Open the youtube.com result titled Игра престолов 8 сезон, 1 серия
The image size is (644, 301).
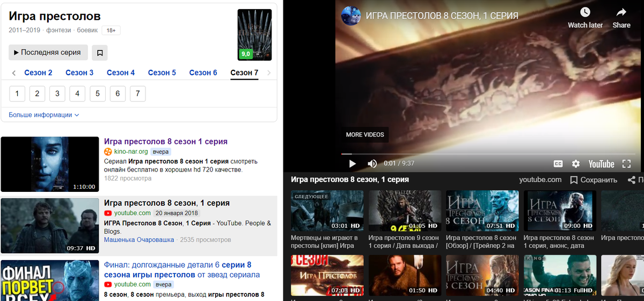167,203
